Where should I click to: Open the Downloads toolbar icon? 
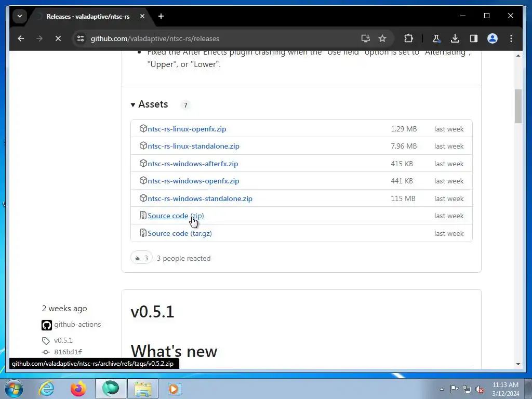point(455,38)
